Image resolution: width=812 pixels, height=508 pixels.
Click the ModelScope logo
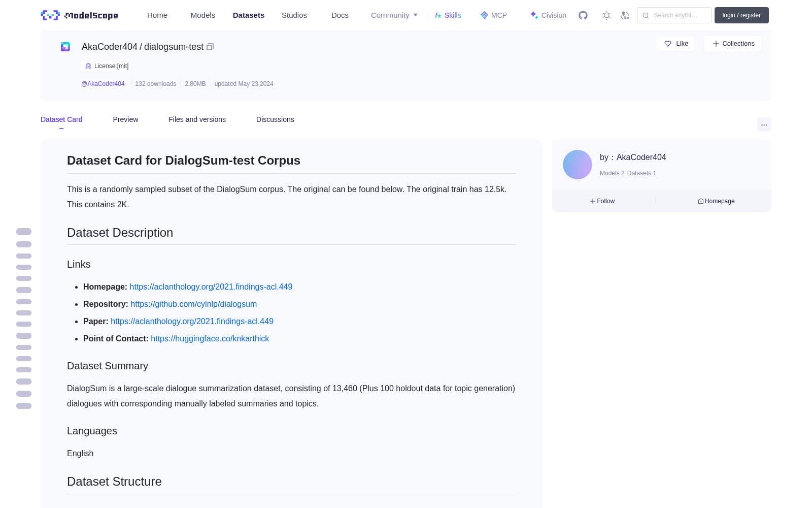[x=80, y=15]
